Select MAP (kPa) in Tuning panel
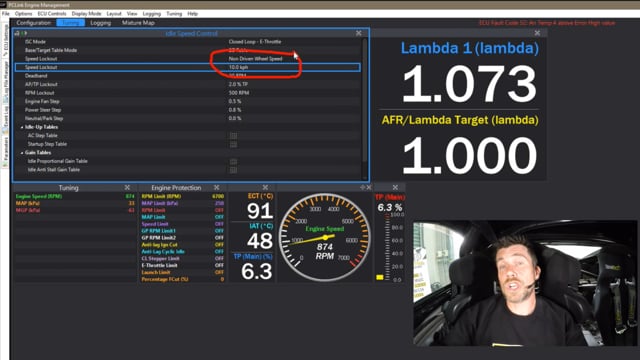Image resolution: width=640 pixels, height=360 pixels. pyautogui.click(x=75, y=203)
